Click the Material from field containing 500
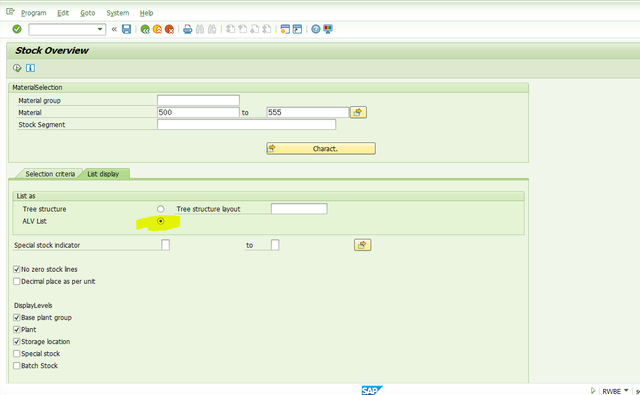 point(198,112)
